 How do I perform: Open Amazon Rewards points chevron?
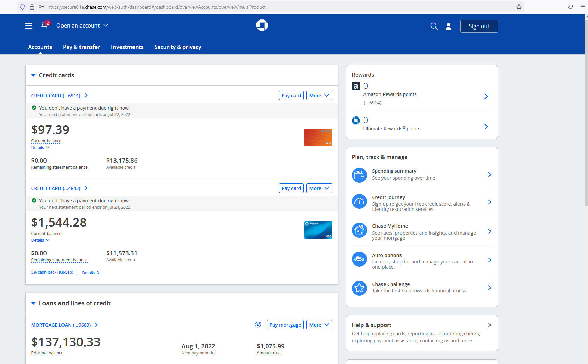click(x=486, y=96)
